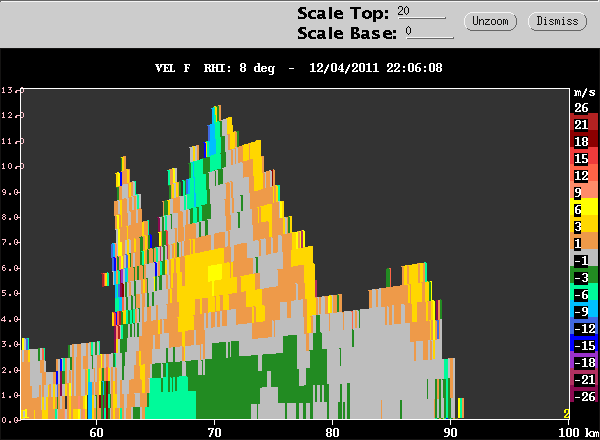Click the Unzoom button
The width and height of the screenshot is (600, 440).
(x=489, y=21)
